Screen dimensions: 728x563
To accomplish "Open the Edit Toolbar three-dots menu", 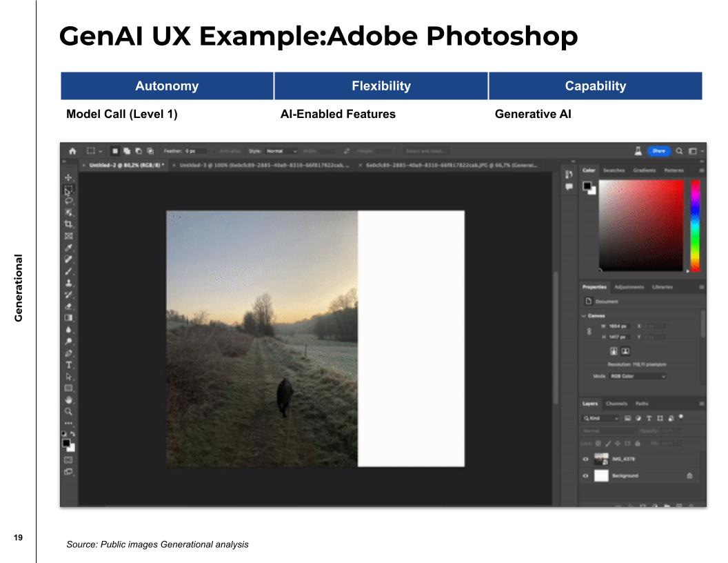I will [68, 423].
